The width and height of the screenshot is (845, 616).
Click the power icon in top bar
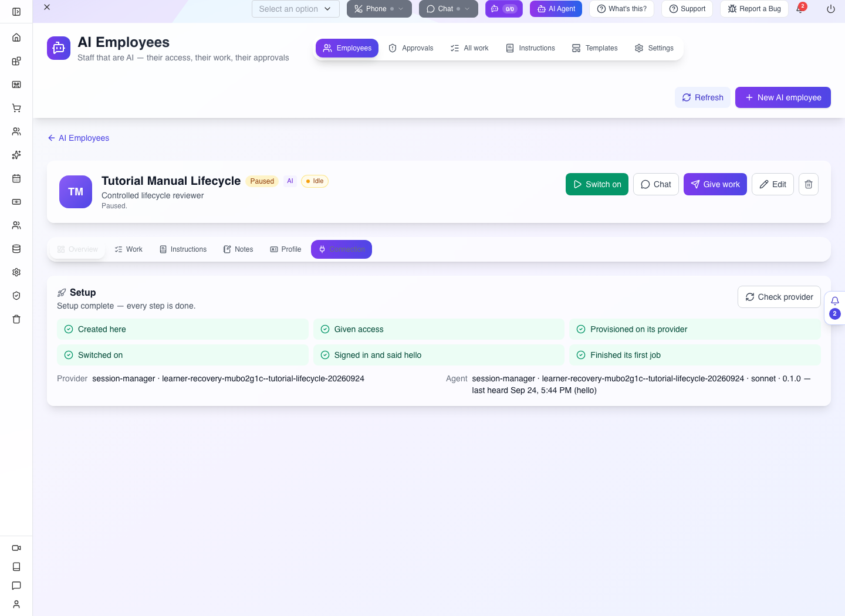point(831,9)
